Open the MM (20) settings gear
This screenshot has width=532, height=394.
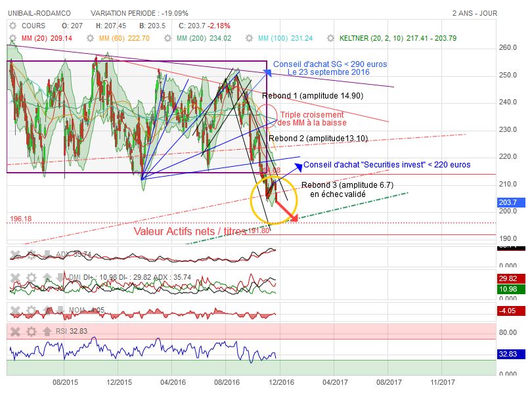coord(12,38)
